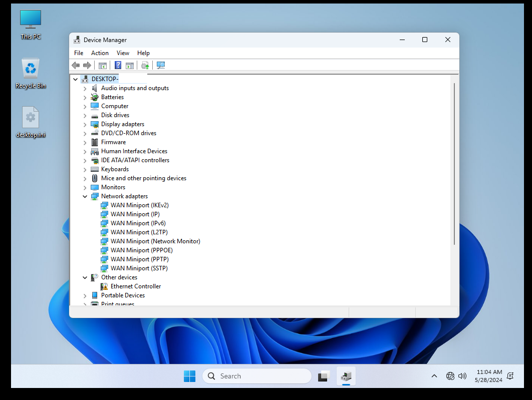Expand the Batteries category

point(85,98)
